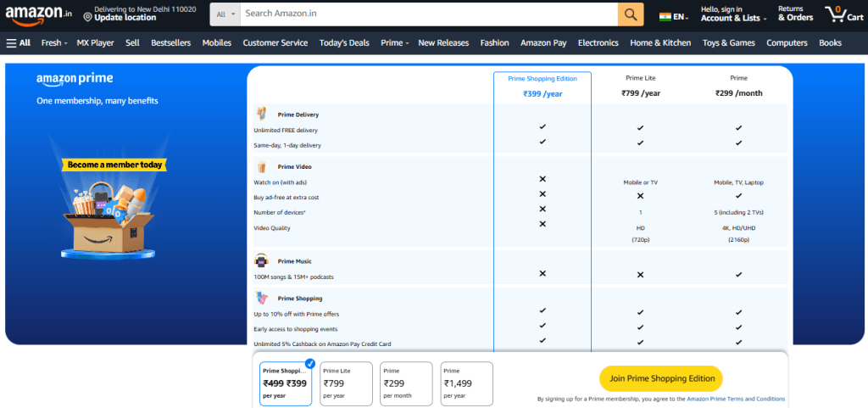
Task: Click the Prime Video popcorn icon
Action: (262, 166)
